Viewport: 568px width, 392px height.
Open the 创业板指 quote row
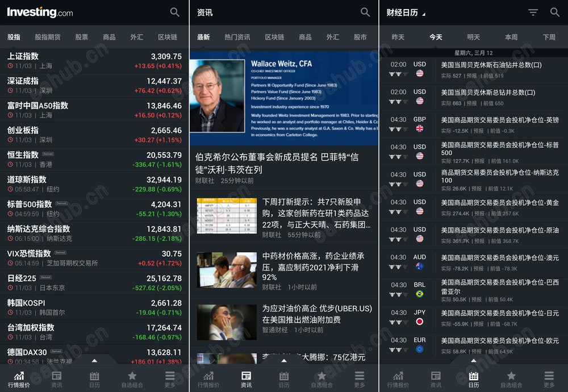coord(94,135)
